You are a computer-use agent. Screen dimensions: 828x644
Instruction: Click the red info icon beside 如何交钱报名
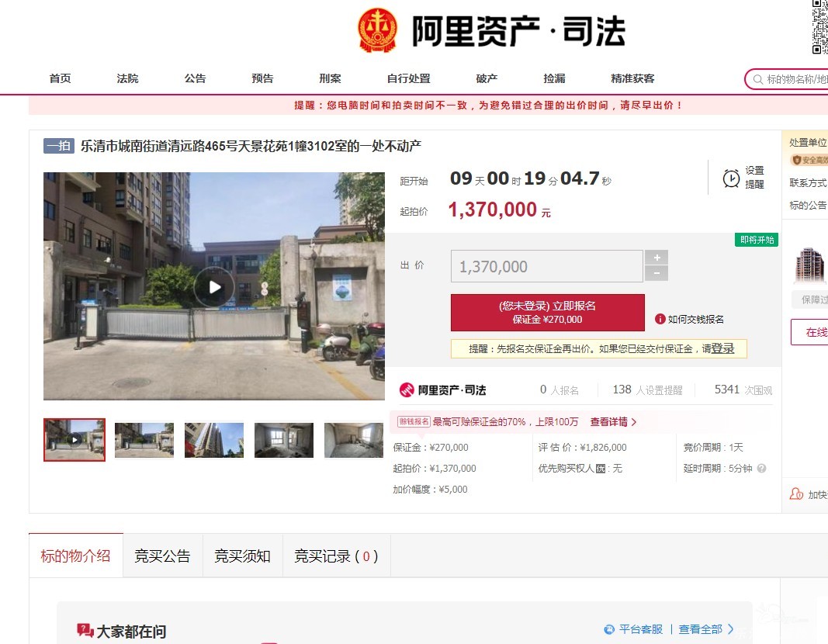pos(660,319)
